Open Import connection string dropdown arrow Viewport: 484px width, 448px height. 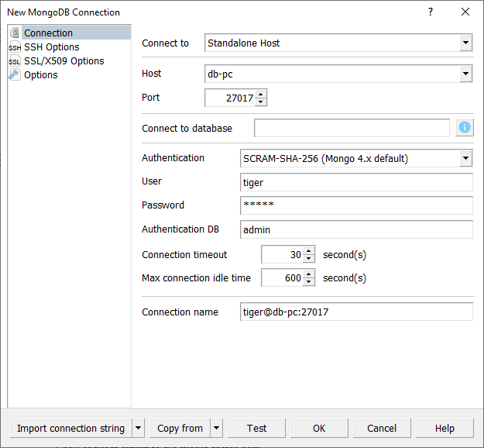tap(138, 428)
